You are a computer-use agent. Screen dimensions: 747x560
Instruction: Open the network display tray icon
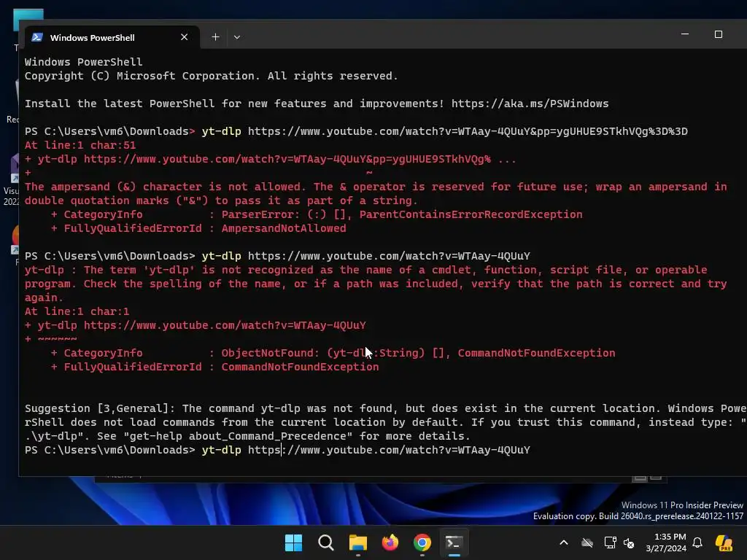click(x=610, y=542)
